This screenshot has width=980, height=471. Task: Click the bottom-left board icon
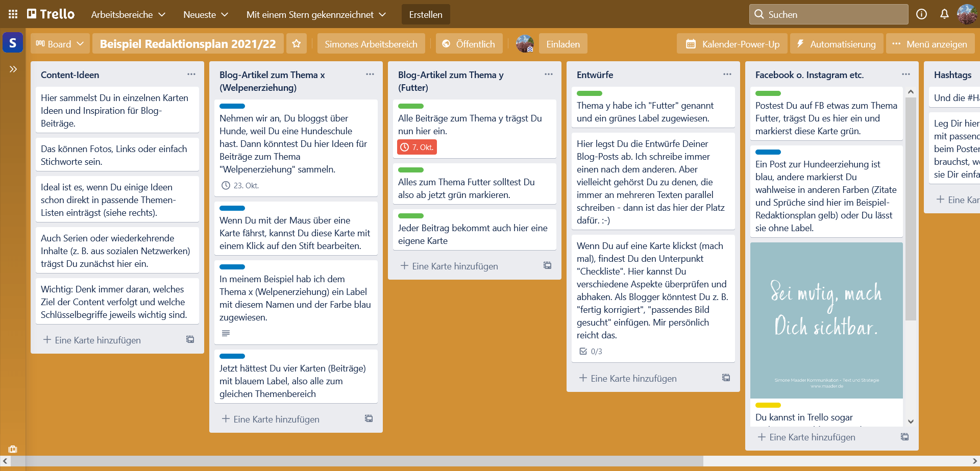pyautogui.click(x=13, y=449)
